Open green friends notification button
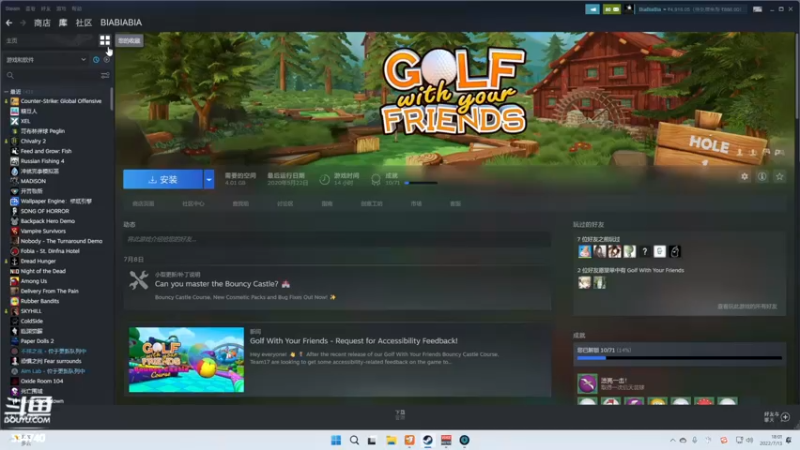 pyautogui.click(x=611, y=9)
